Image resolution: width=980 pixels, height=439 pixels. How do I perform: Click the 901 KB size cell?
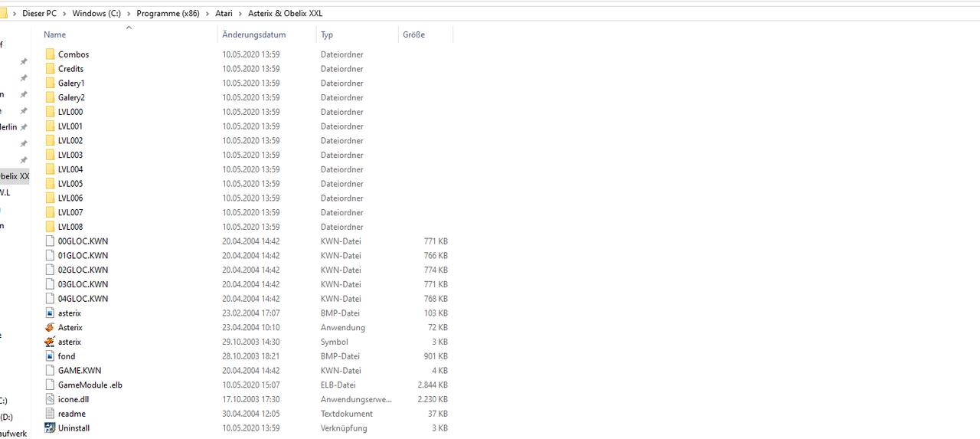click(x=436, y=356)
